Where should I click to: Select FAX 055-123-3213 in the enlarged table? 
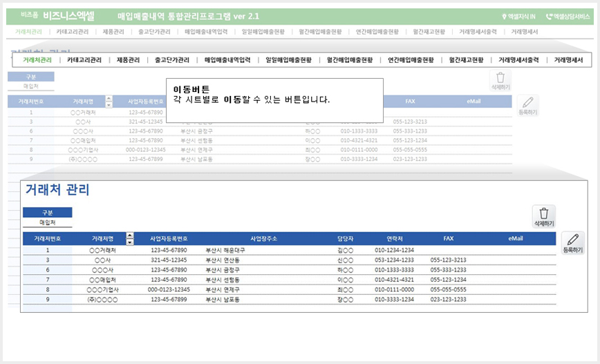tap(448, 260)
